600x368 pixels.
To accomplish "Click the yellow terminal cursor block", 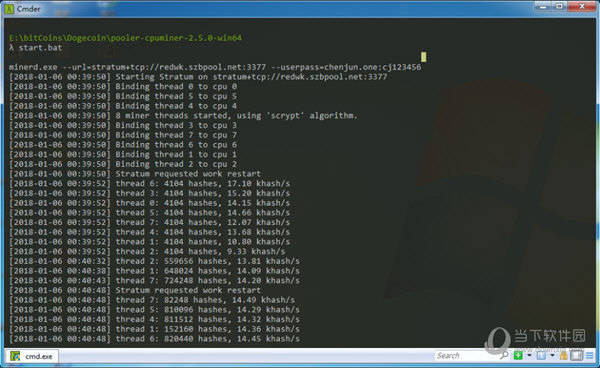I will coord(424,57).
